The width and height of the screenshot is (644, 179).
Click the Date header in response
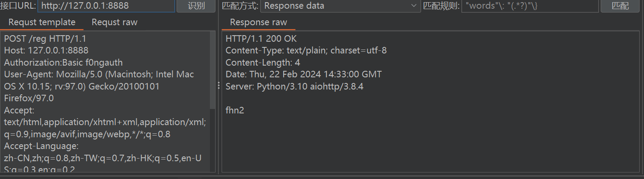coord(304,74)
